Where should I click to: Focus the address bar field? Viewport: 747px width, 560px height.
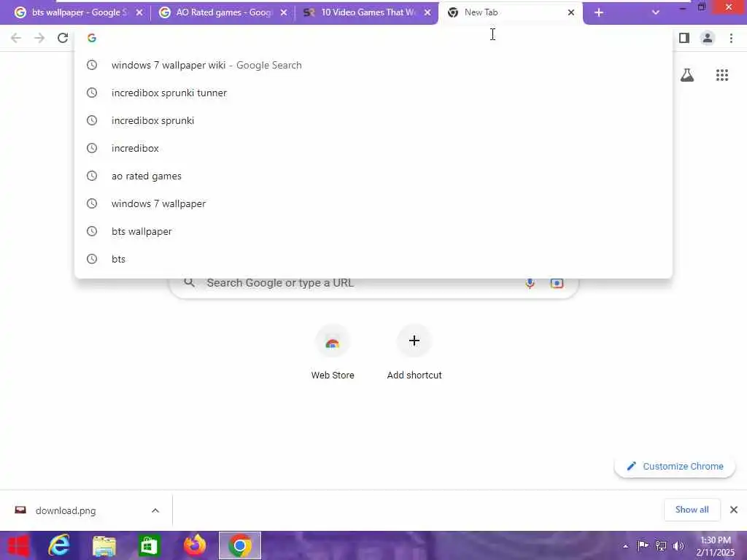point(373,38)
